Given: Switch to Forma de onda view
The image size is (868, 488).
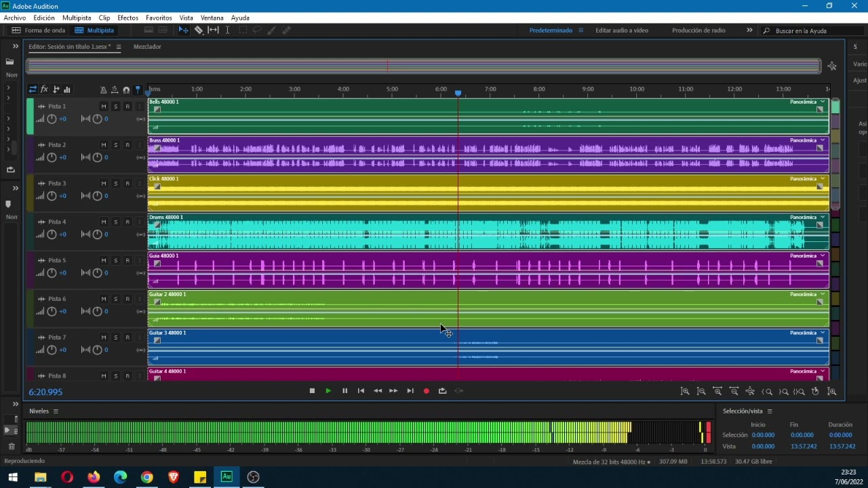Looking at the screenshot, I should click(x=39, y=30).
